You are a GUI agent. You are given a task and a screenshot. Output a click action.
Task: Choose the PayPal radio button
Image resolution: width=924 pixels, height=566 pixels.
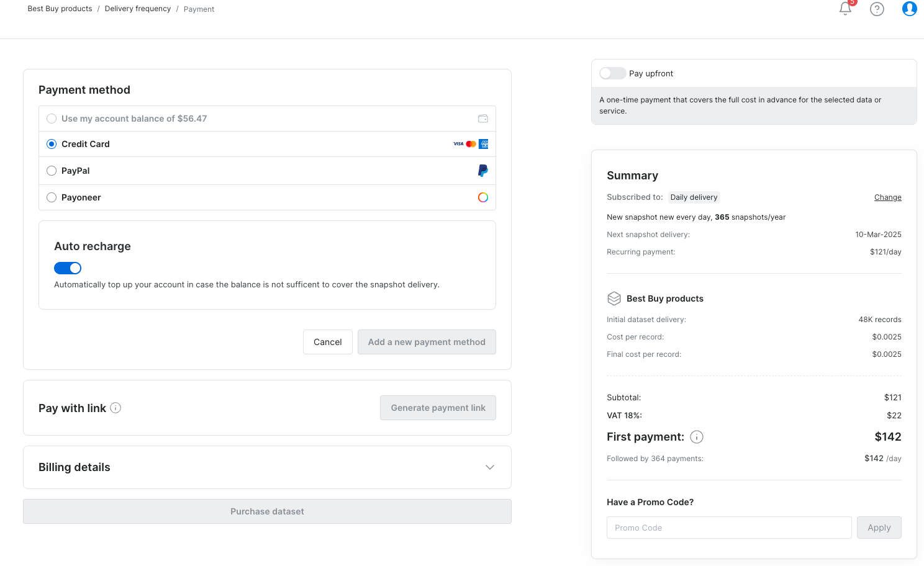pos(52,171)
